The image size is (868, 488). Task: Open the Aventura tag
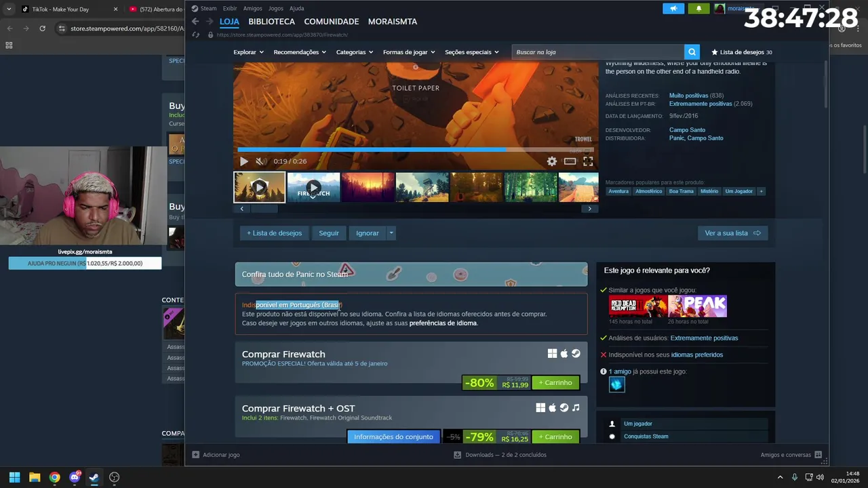click(618, 191)
